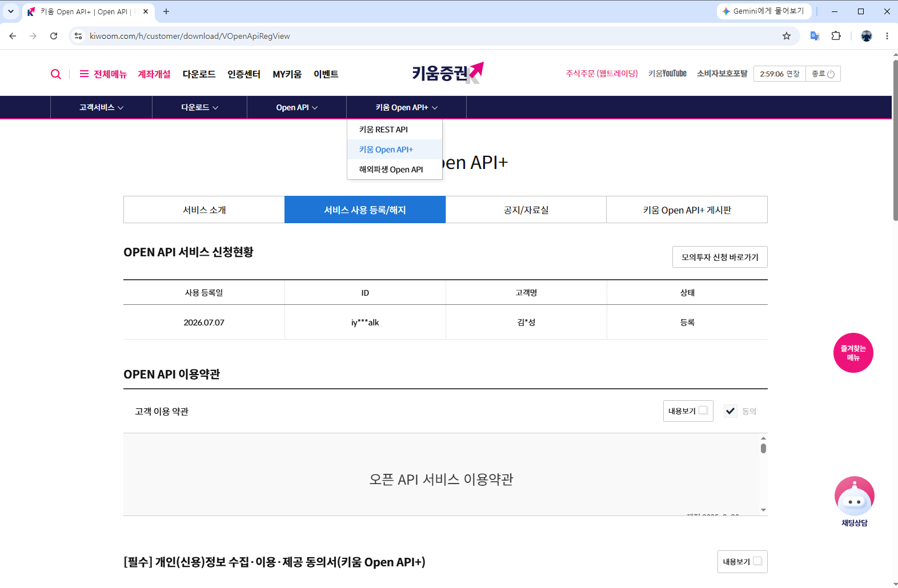
Task: Bookmark this page with the star icon
Action: coord(787,36)
